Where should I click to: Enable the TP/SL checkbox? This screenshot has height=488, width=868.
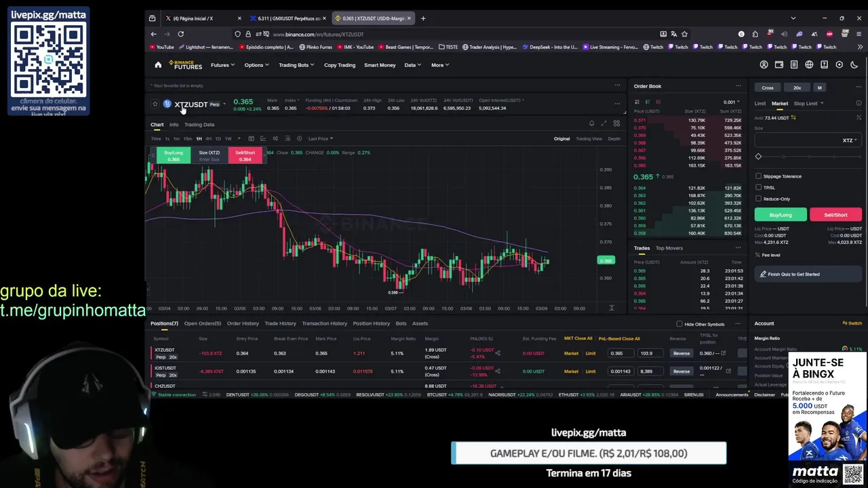point(758,188)
